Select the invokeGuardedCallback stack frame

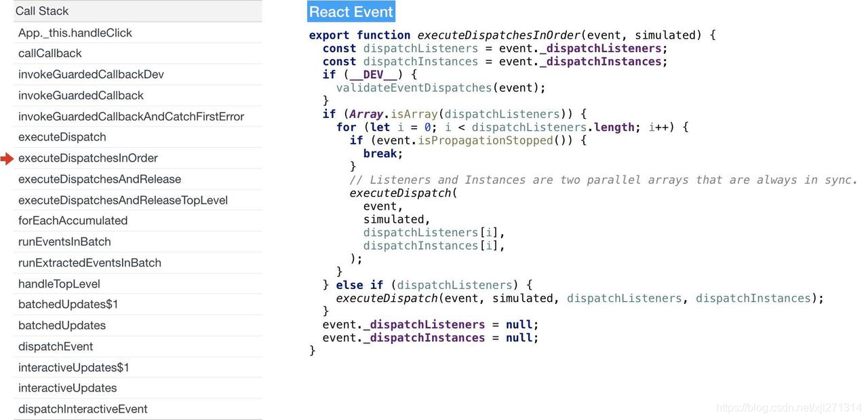coord(138,96)
